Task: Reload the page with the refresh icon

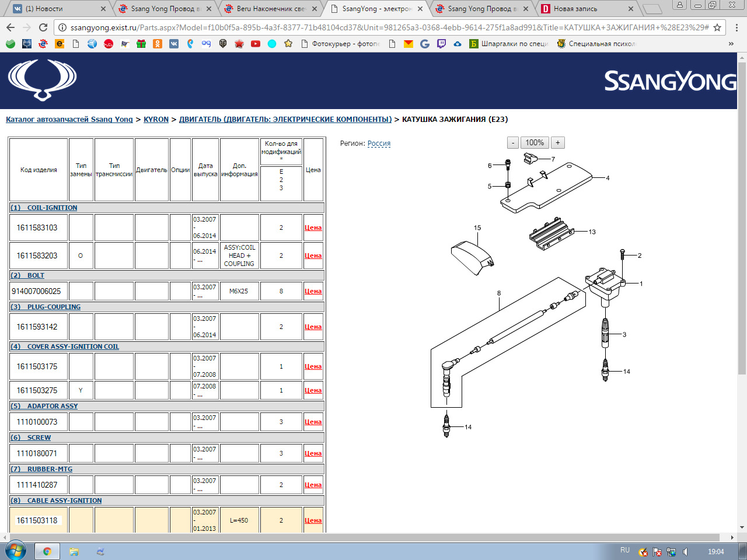Action: (43, 27)
